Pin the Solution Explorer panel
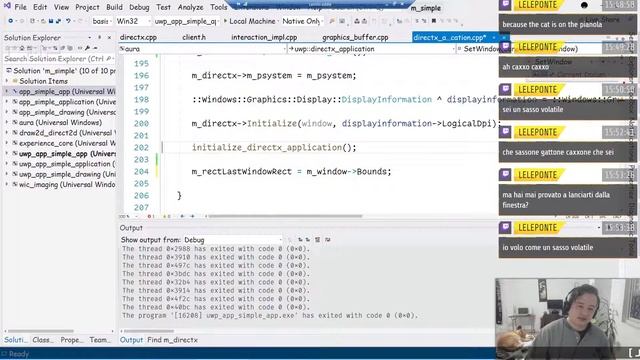This screenshot has height=360, width=640. click(99, 38)
